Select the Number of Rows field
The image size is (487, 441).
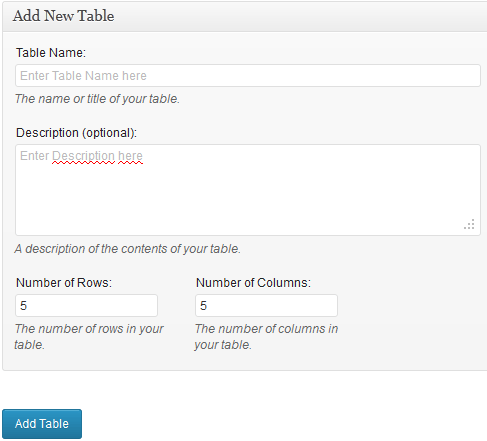[x=86, y=305]
